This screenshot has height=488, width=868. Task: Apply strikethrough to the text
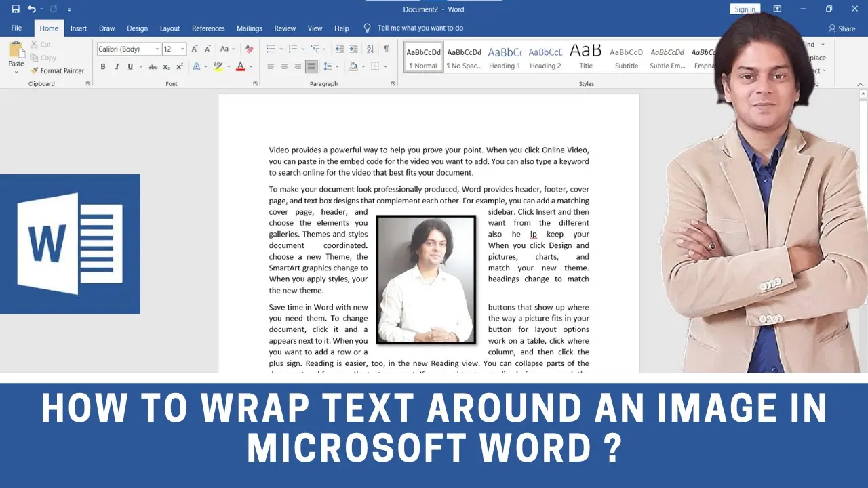coord(153,66)
